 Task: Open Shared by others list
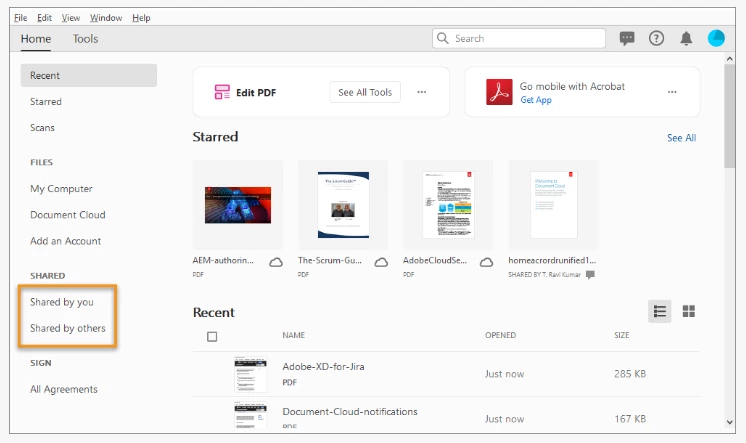(x=68, y=328)
